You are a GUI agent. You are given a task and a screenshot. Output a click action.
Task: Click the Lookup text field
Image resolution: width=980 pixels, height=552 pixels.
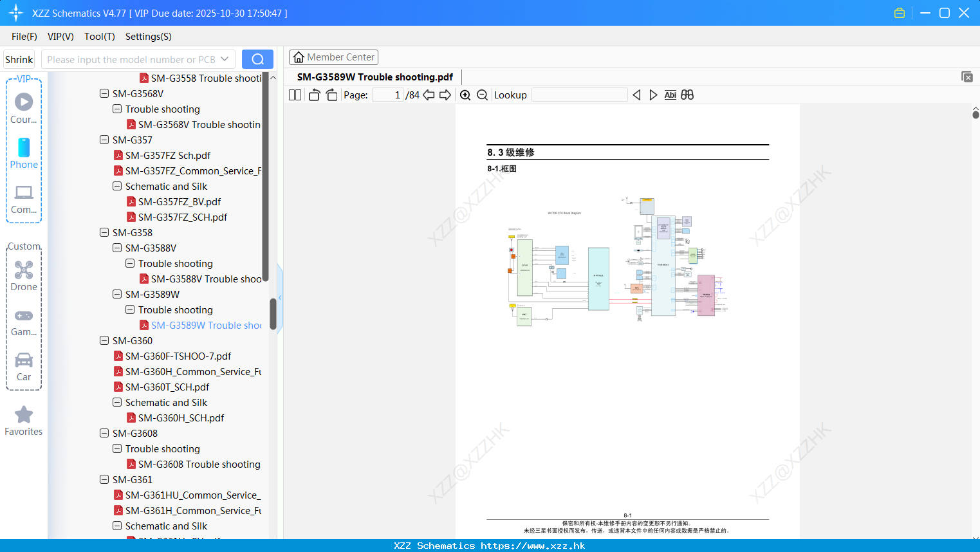[579, 95]
